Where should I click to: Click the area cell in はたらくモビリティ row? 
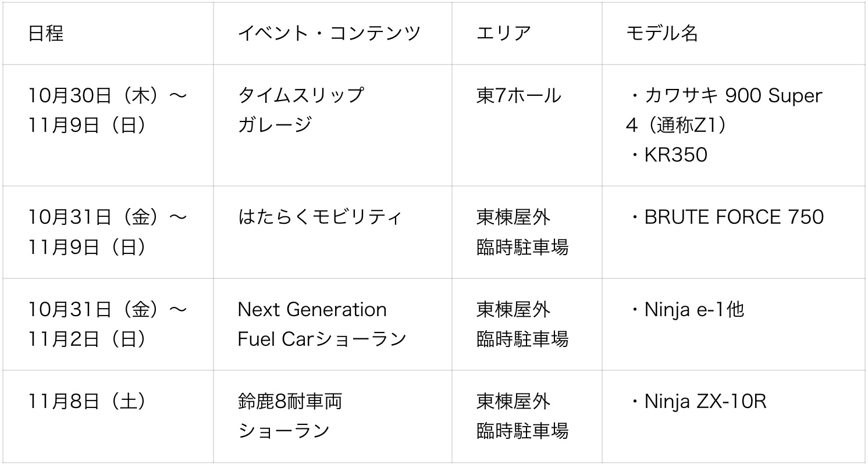pyautogui.click(x=522, y=232)
